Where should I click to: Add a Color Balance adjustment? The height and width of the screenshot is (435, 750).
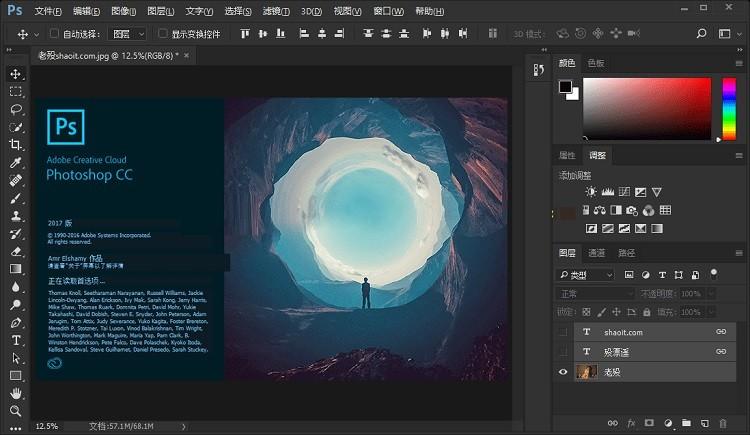599,210
